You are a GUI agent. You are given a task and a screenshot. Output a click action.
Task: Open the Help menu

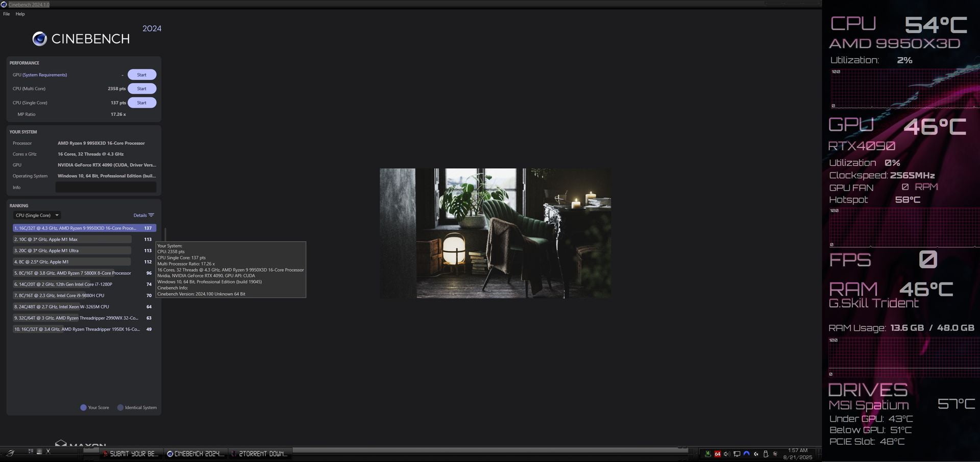[x=20, y=14]
